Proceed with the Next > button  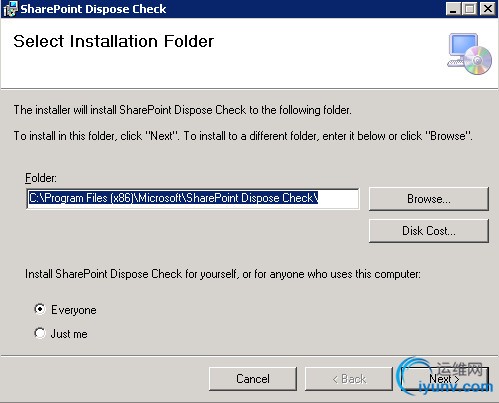pos(444,379)
